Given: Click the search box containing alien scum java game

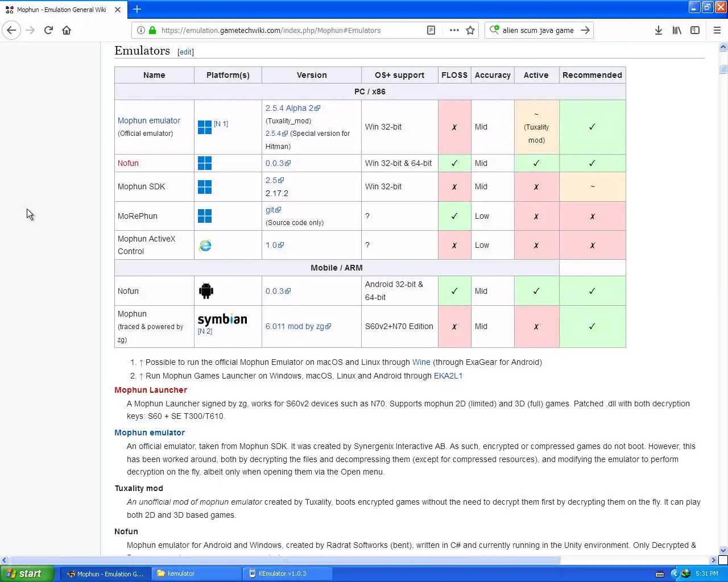Looking at the screenshot, I should pyautogui.click(x=538, y=30).
